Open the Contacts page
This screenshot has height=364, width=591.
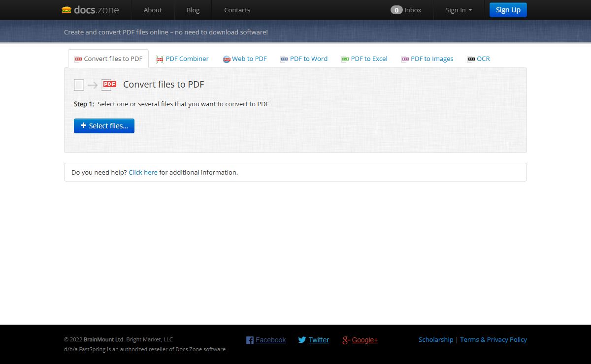click(x=237, y=10)
